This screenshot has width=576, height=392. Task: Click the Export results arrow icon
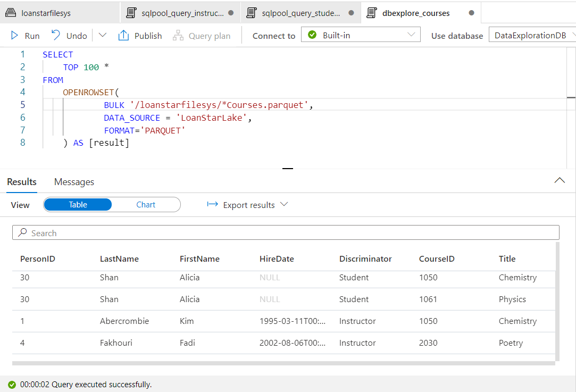tap(213, 205)
